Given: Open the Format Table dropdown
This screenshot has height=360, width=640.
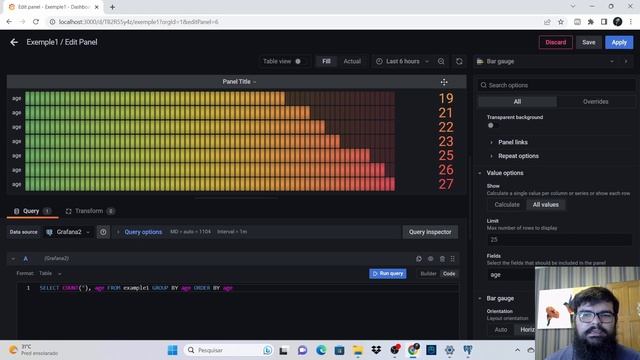Looking at the screenshot, I should click(50, 273).
